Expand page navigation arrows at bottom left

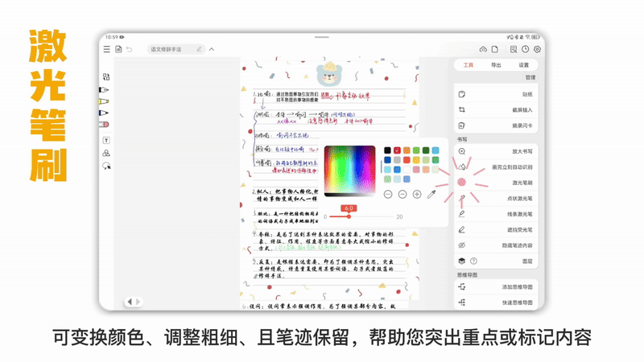pyautogui.click(x=133, y=302)
